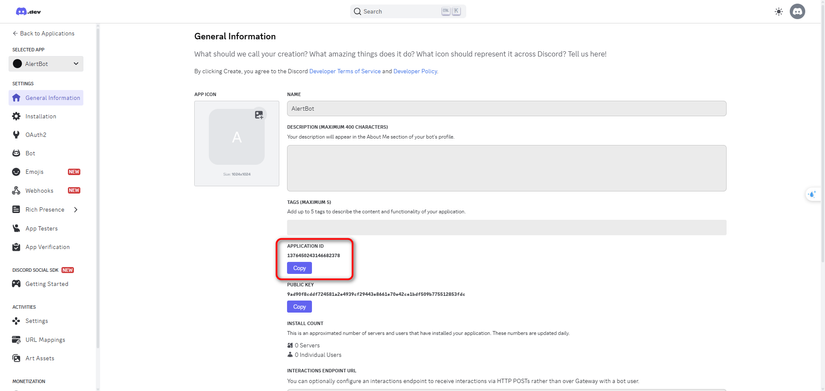Viewport: 825px width, 391px height.
Task: Open the General Information settings page
Action: 46,98
